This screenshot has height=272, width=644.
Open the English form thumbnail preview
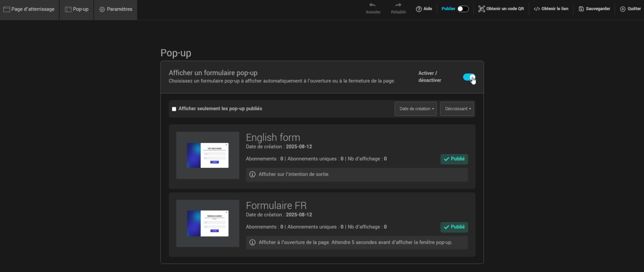tap(208, 155)
